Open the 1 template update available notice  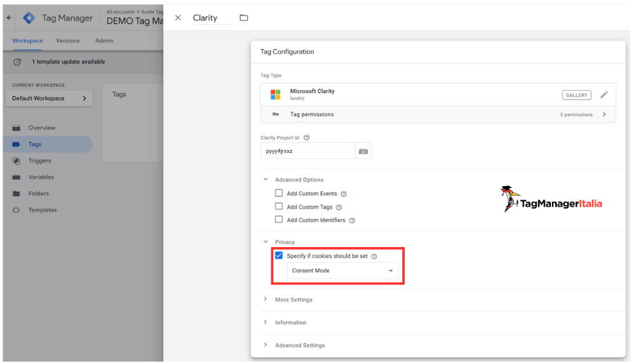point(69,62)
